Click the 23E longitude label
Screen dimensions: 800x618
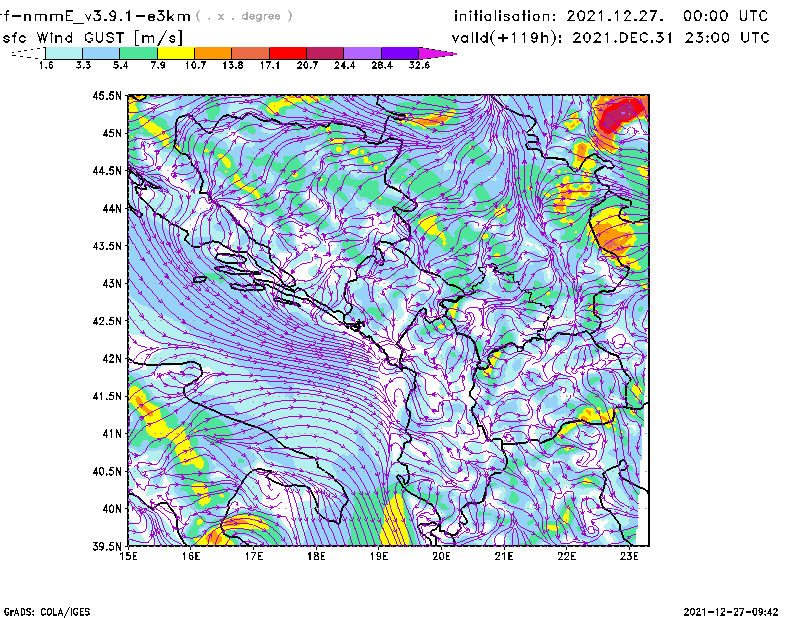pos(629,556)
